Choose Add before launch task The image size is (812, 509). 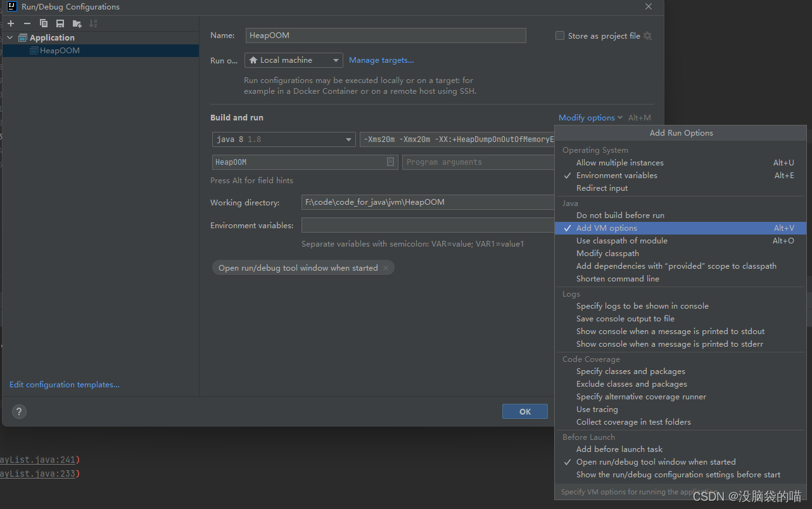[681, 449]
